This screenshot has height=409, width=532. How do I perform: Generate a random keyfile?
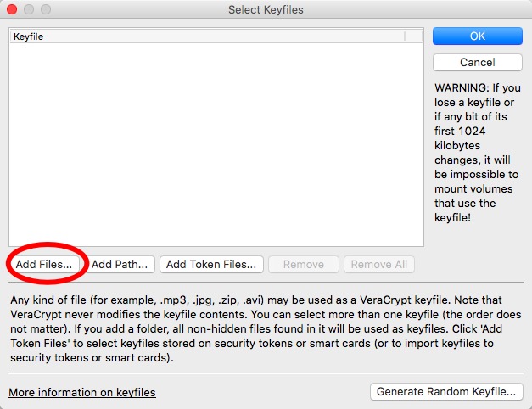pyautogui.click(x=446, y=391)
